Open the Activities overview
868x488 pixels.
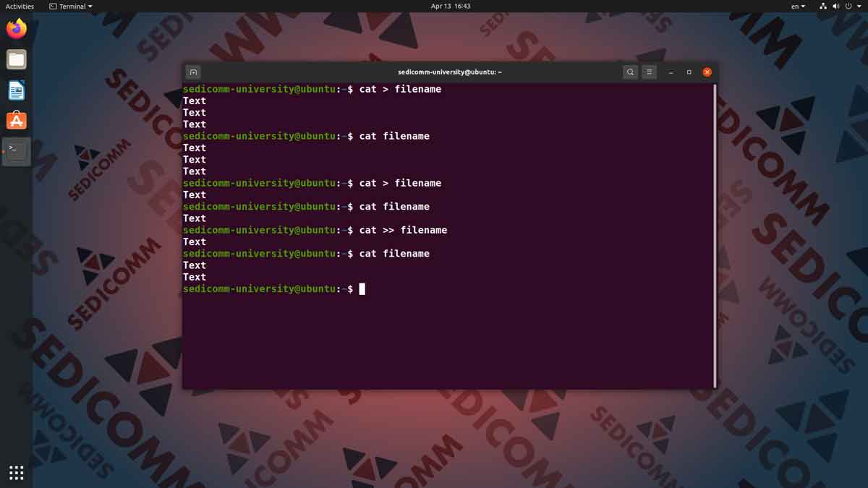pyautogui.click(x=20, y=6)
